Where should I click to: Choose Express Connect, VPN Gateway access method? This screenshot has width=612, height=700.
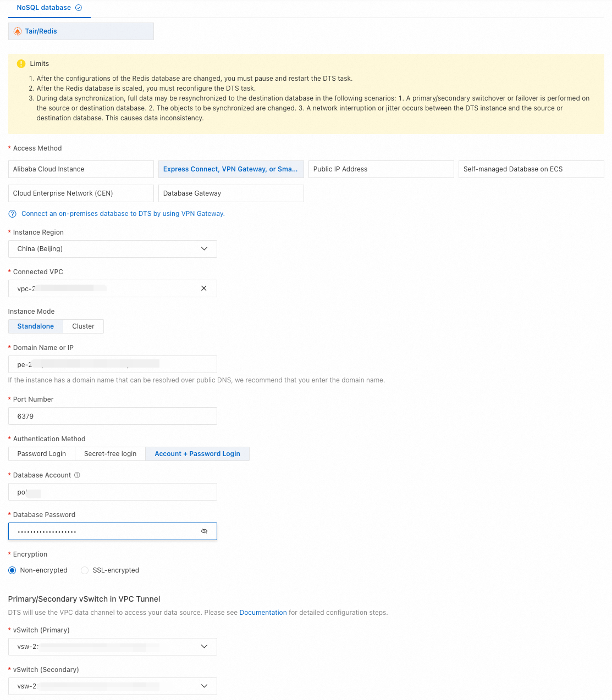point(231,169)
